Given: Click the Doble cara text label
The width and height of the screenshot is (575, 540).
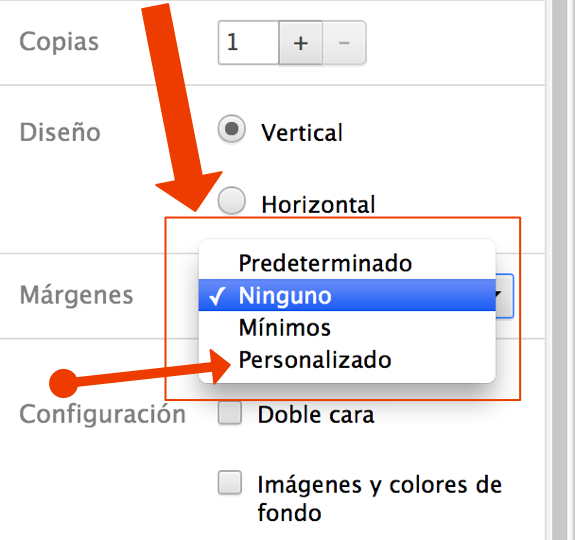Looking at the screenshot, I should coord(316,415).
